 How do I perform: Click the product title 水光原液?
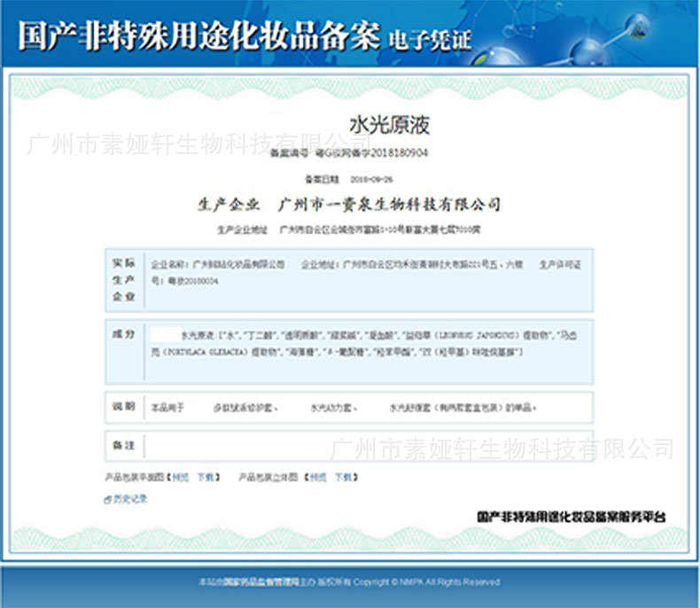(x=389, y=125)
